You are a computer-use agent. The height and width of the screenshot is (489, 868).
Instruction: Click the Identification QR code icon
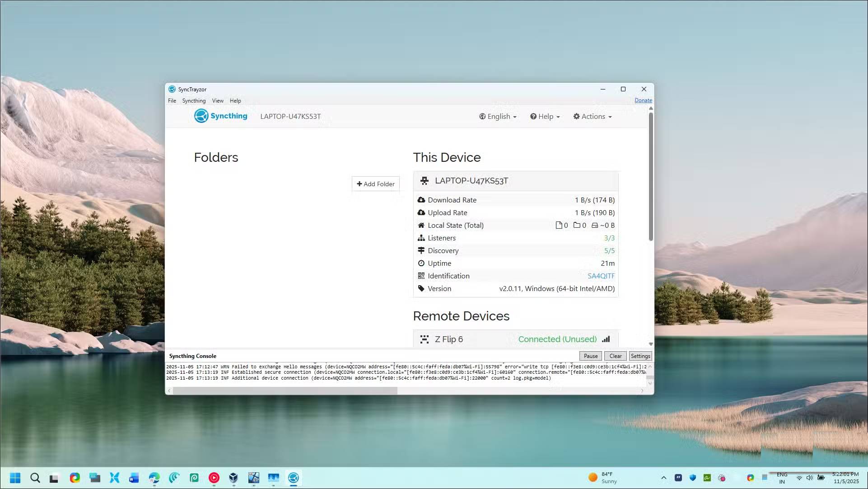click(421, 276)
